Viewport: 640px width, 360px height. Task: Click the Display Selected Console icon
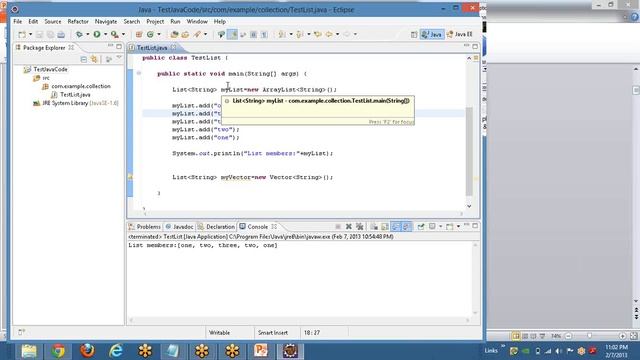(x=432, y=227)
